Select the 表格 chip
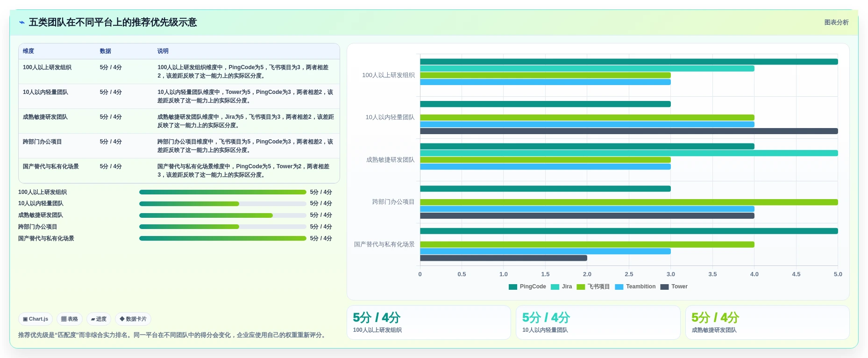 pos(70,319)
